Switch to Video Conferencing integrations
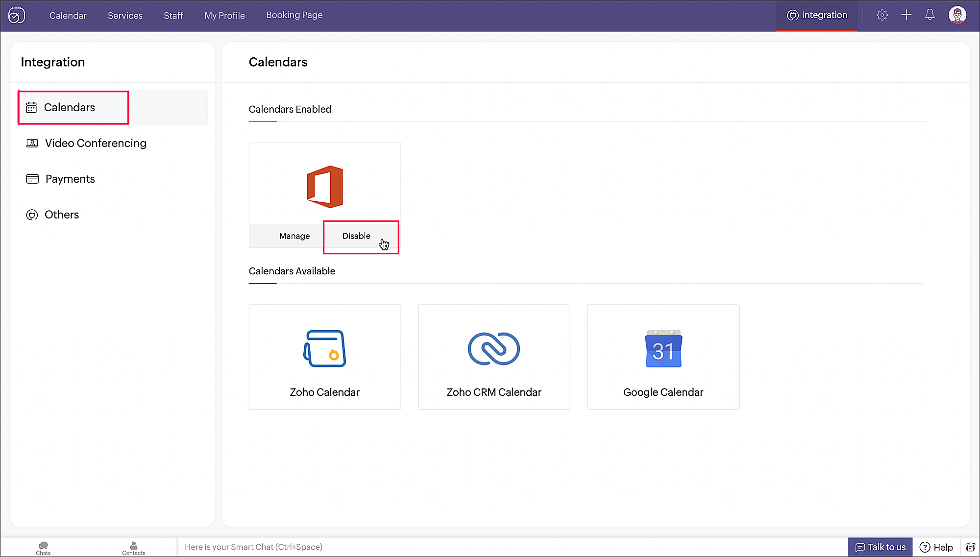Image resolution: width=980 pixels, height=557 pixels. pyautogui.click(x=96, y=143)
